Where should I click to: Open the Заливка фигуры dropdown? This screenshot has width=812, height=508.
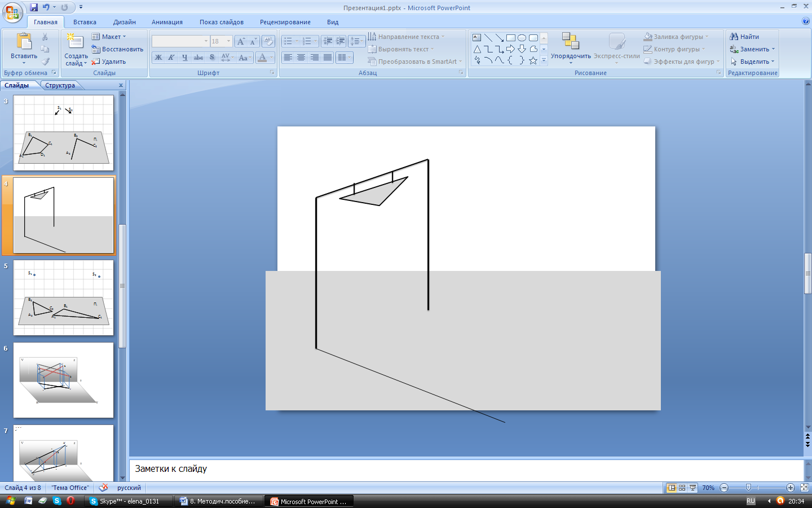click(x=676, y=37)
